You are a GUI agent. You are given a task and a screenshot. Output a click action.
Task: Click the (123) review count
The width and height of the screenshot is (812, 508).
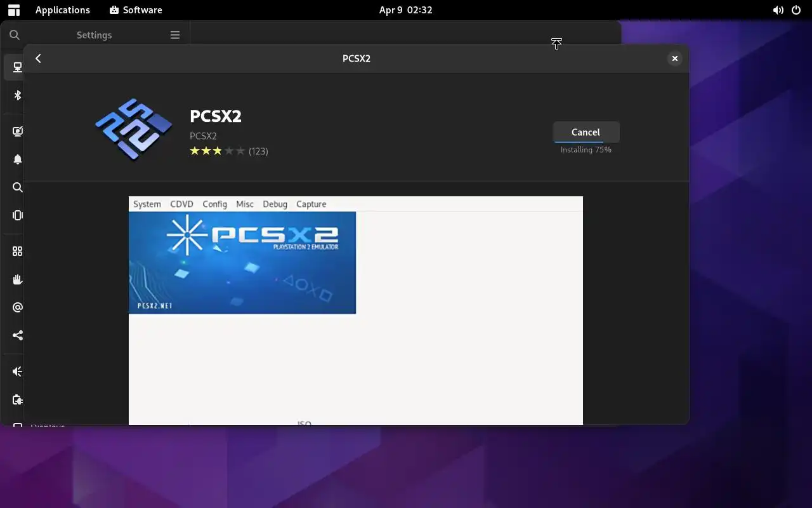pos(258,151)
